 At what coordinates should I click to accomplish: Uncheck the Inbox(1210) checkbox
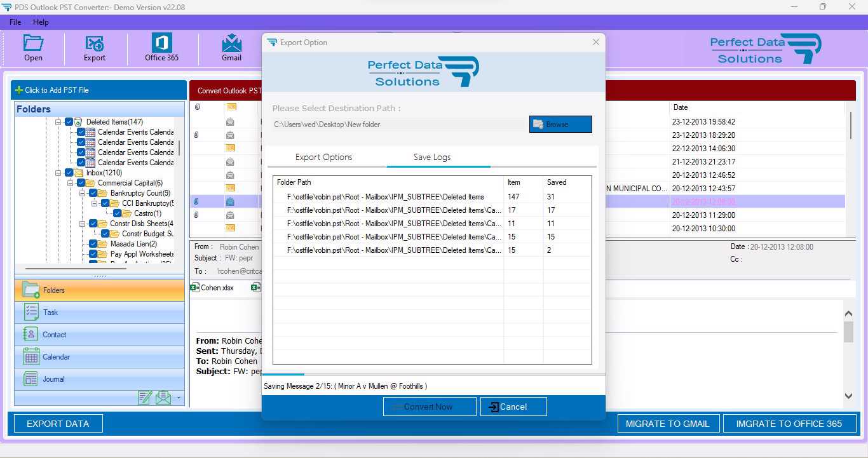(x=69, y=173)
